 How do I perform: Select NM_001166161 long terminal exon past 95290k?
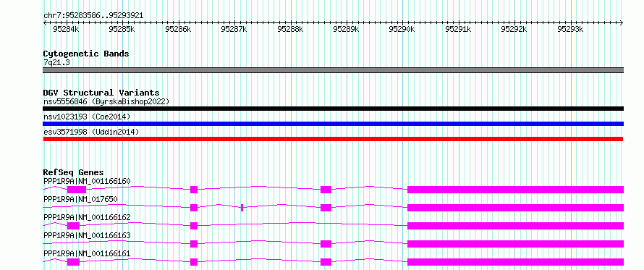click(x=515, y=262)
